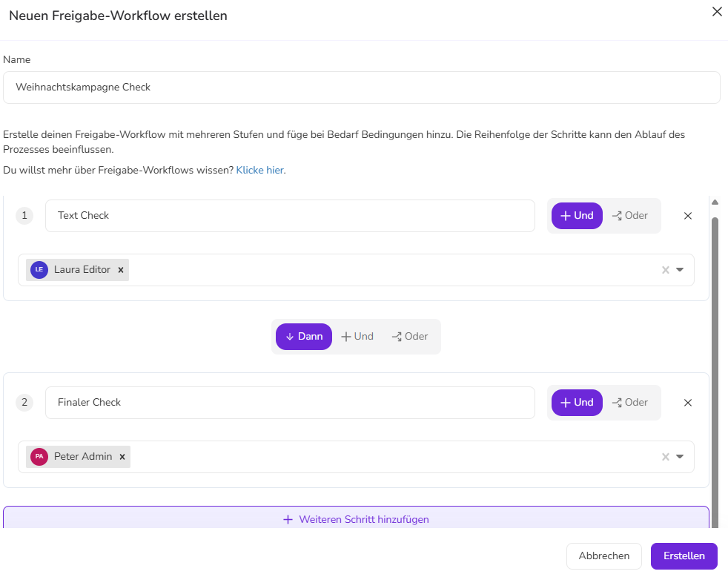Choose Dann connector between steps
Image resolution: width=728 pixels, height=577 pixels.
[304, 337]
